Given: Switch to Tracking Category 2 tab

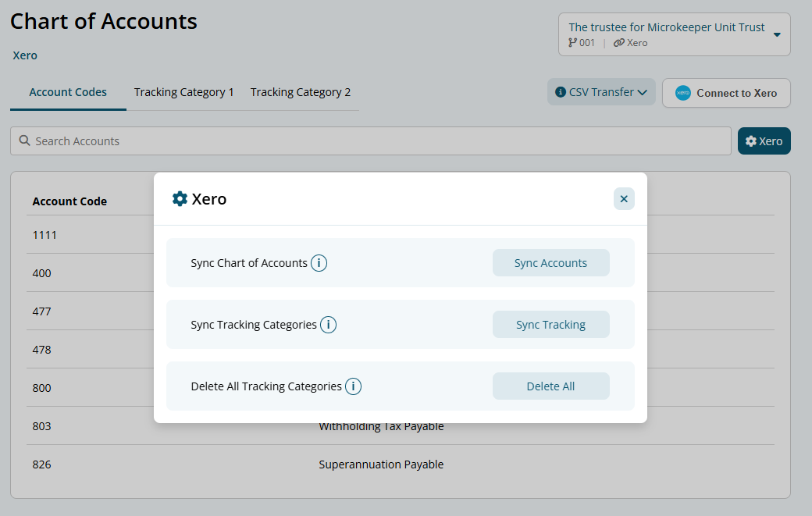Looking at the screenshot, I should coord(301,92).
